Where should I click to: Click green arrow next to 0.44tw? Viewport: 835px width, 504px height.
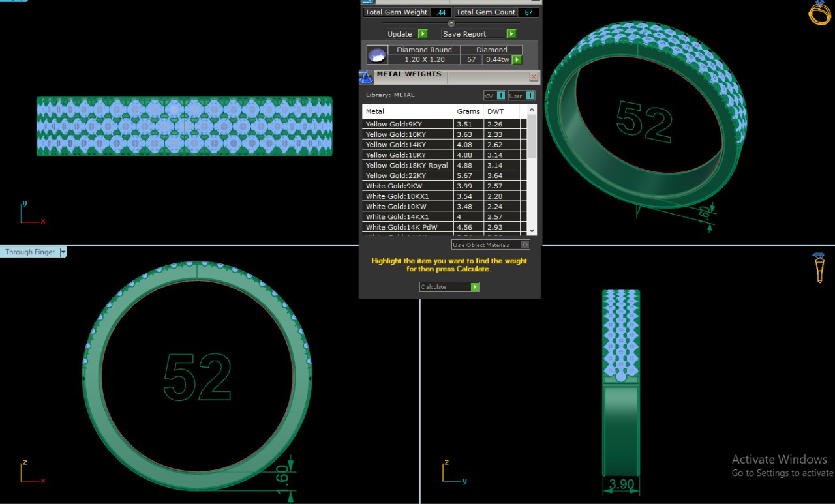[x=517, y=60]
